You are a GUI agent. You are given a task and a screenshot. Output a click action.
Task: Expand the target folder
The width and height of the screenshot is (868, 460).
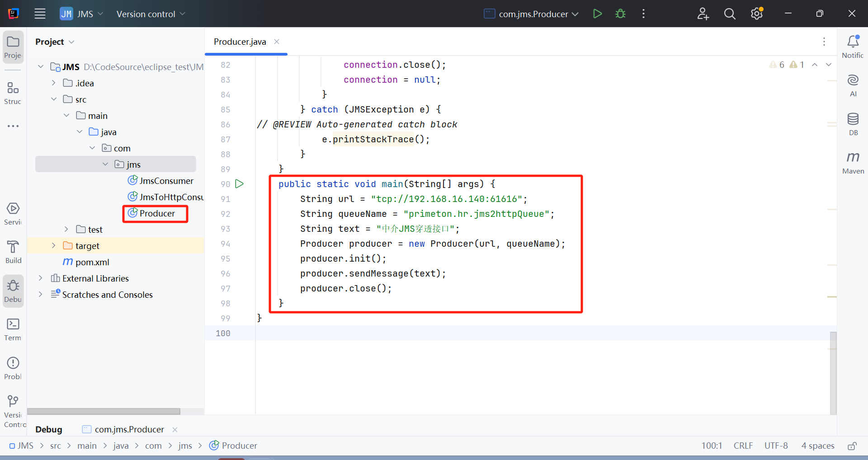(x=54, y=245)
